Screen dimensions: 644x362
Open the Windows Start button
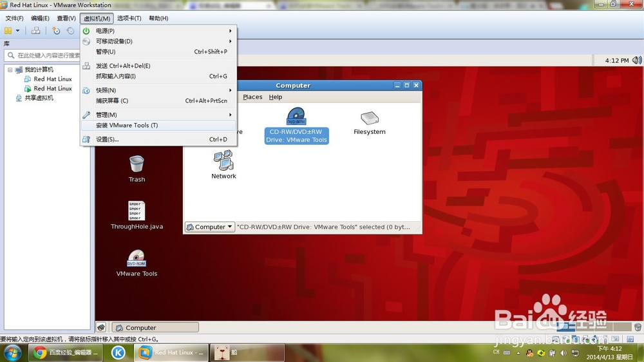pyautogui.click(x=12, y=352)
